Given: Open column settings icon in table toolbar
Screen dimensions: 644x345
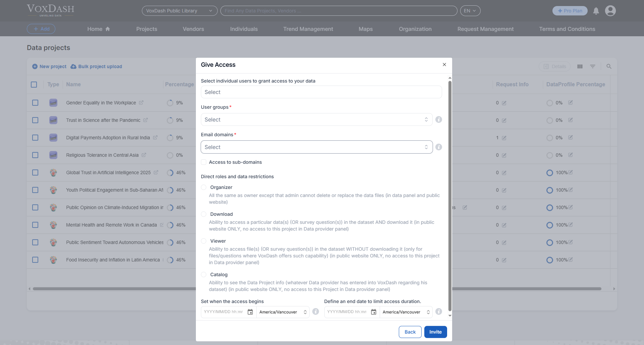Looking at the screenshot, I should pos(580,66).
